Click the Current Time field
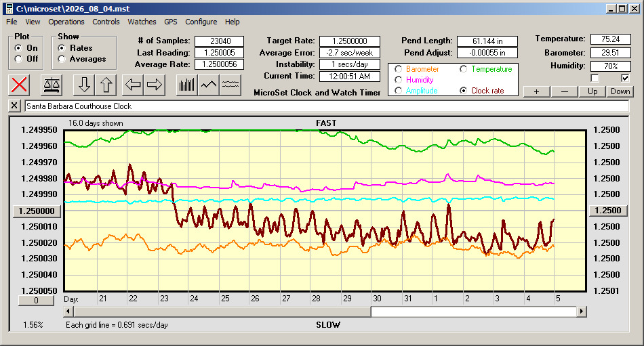644x346 pixels. 350,76
